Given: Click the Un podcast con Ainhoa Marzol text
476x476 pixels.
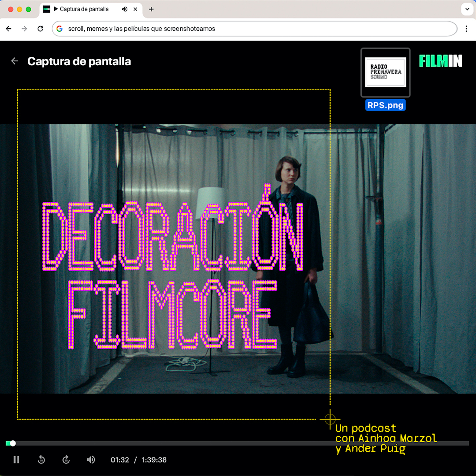Looking at the screenshot, I should (x=386, y=439).
